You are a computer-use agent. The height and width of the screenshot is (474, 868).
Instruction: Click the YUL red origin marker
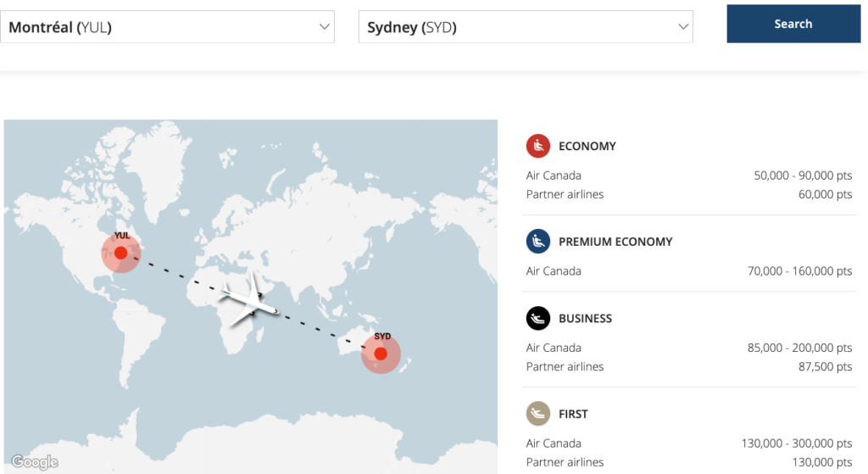point(120,253)
